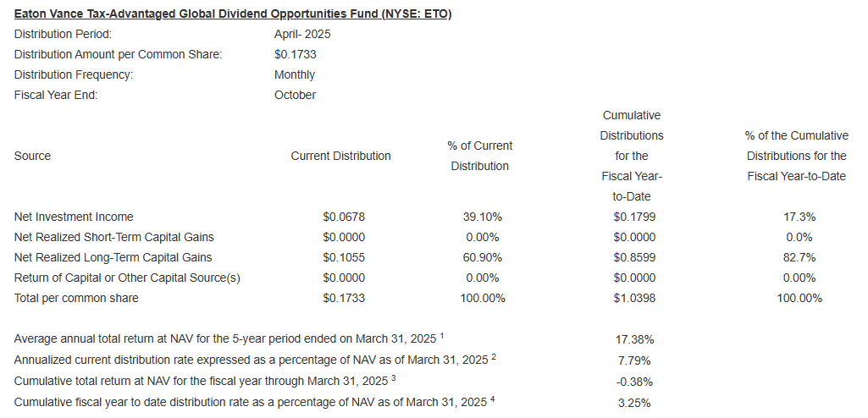Click the 82.7% cumulative percentage value
Viewport: 868px width, 418px height.
click(x=799, y=257)
